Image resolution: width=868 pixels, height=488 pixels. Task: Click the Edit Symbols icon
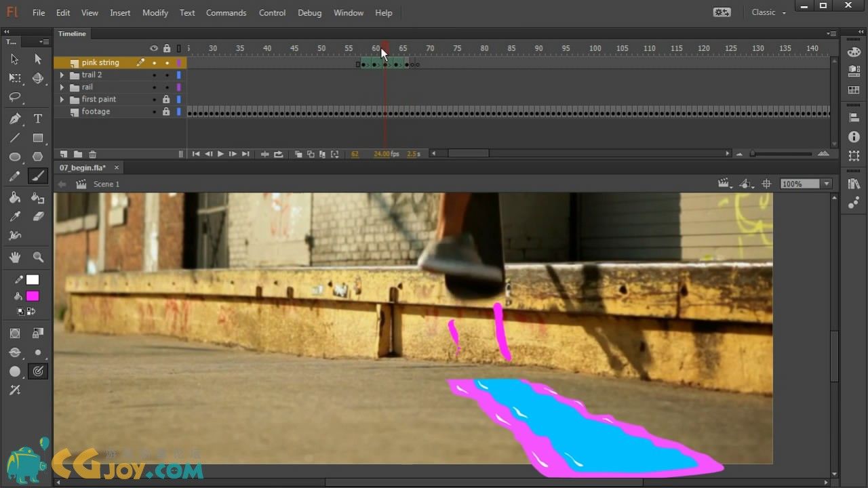pos(746,184)
